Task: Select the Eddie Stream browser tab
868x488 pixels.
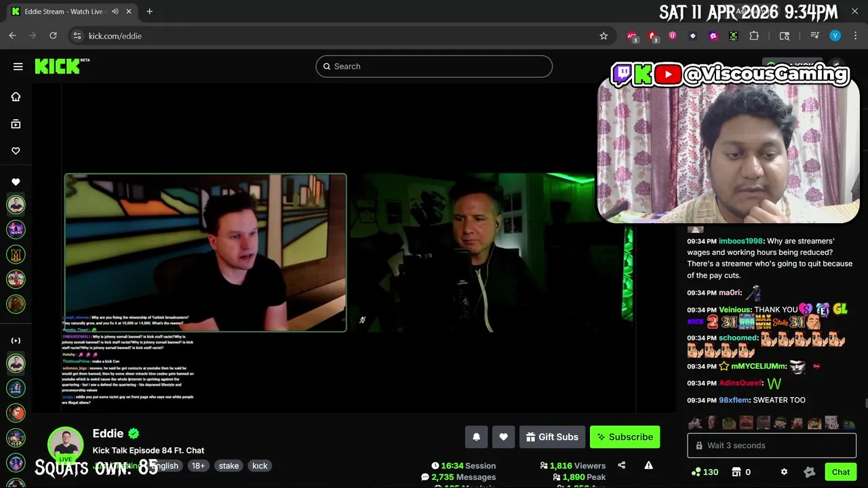Action: pyautogui.click(x=71, y=12)
